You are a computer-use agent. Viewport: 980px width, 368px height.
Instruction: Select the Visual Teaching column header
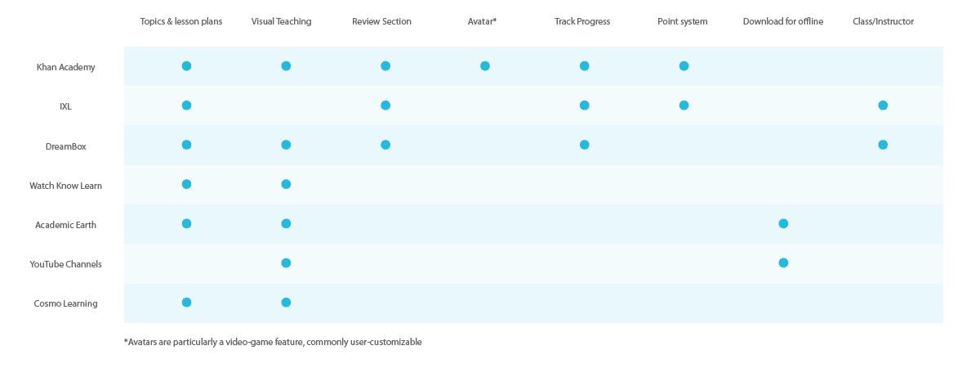pos(281,21)
